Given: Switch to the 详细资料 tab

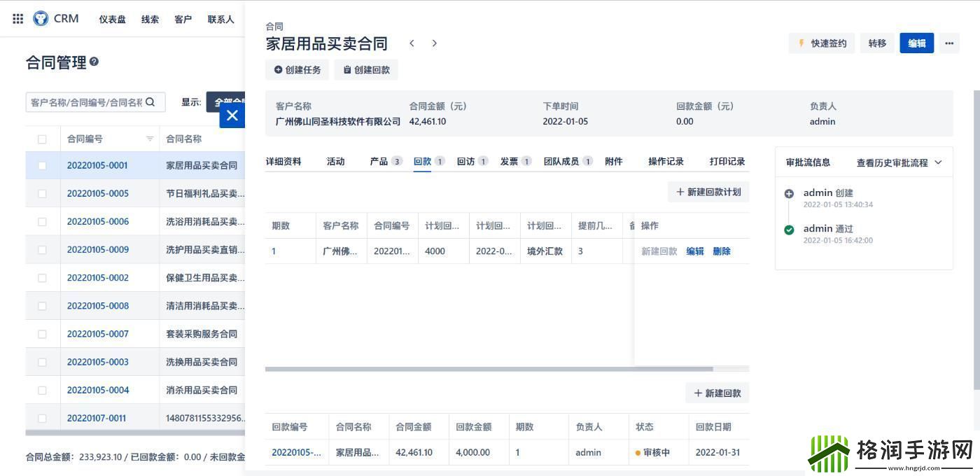Looking at the screenshot, I should point(283,161).
